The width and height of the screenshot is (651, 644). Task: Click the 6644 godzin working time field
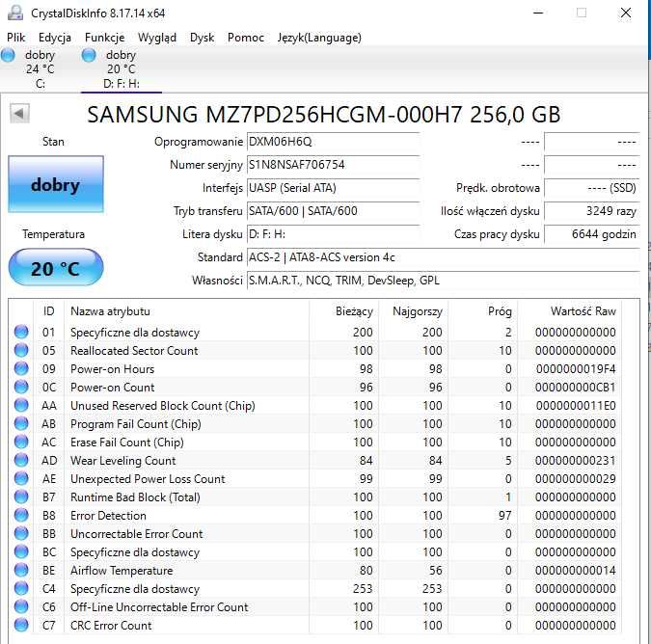591,234
